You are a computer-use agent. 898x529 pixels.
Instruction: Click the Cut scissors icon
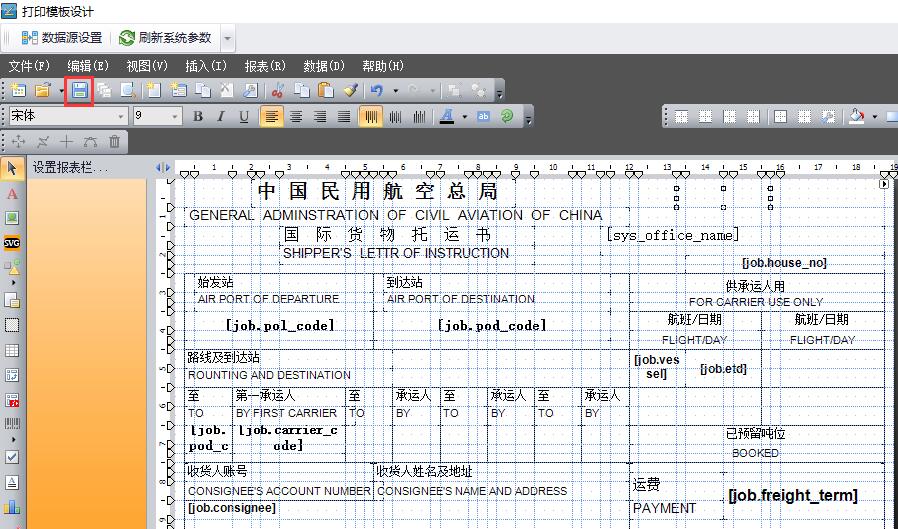(x=278, y=91)
